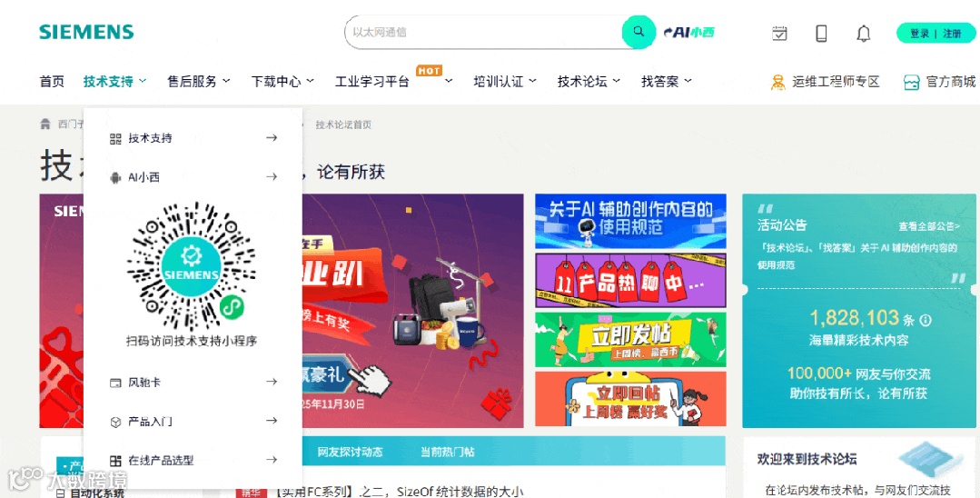This screenshot has height=498, width=980.
Task: Open the 查看全部公告 link
Action: pos(929,226)
